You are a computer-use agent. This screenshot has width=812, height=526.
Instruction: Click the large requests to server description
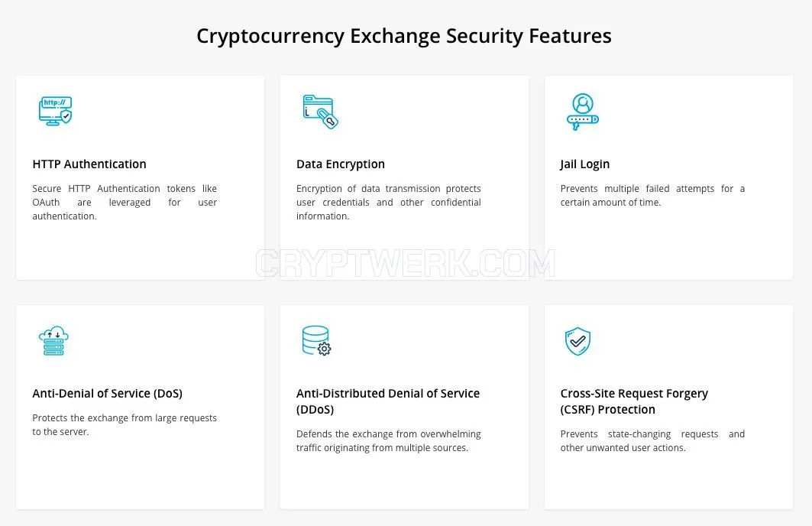tap(125, 424)
